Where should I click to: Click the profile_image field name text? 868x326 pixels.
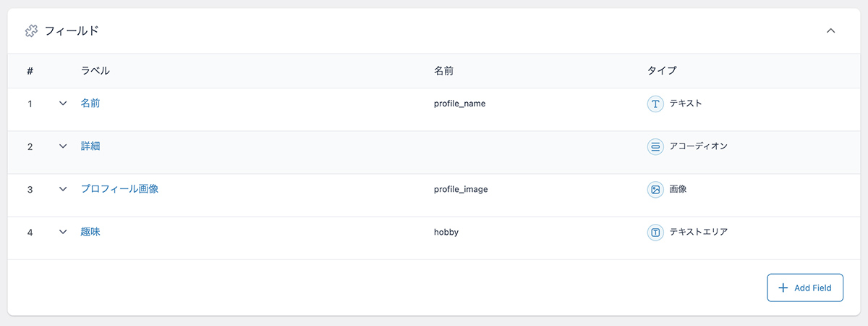461,190
